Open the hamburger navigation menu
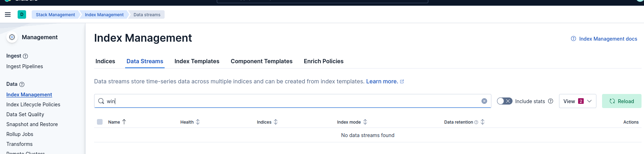The height and width of the screenshot is (154, 644). (8, 14)
